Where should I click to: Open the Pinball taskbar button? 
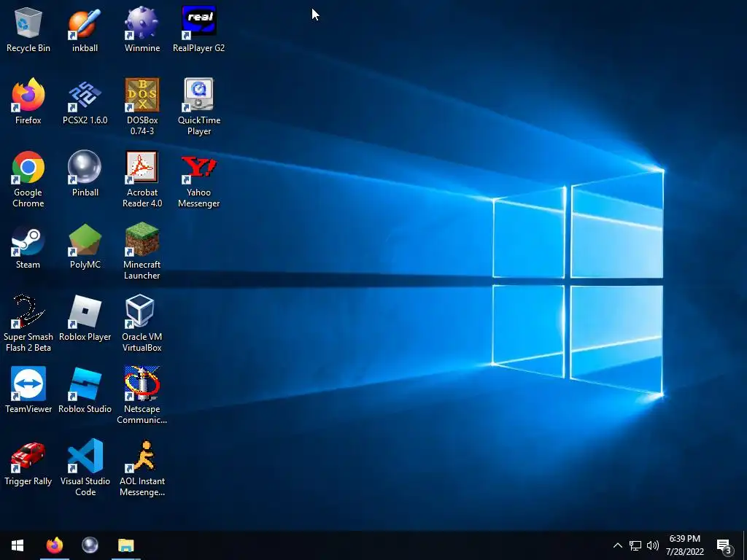pos(90,545)
